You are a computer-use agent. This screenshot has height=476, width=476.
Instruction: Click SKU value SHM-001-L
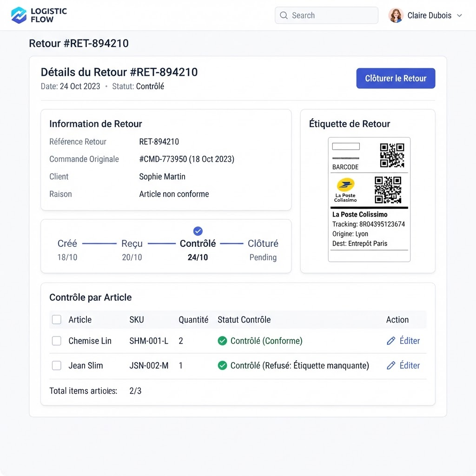click(149, 341)
